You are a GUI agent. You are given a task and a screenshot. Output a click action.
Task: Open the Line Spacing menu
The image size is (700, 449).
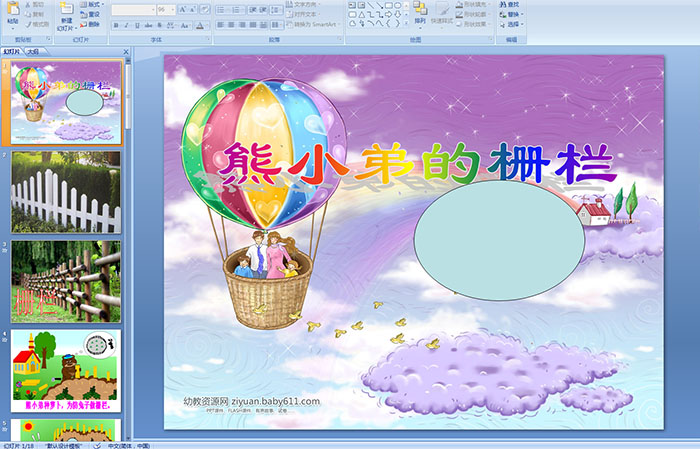[276, 10]
